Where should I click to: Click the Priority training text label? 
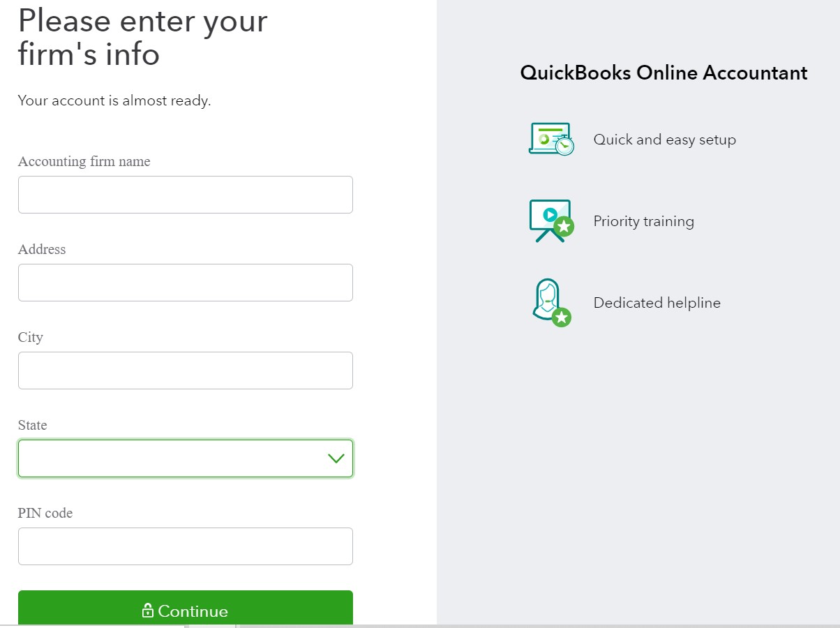tap(643, 221)
